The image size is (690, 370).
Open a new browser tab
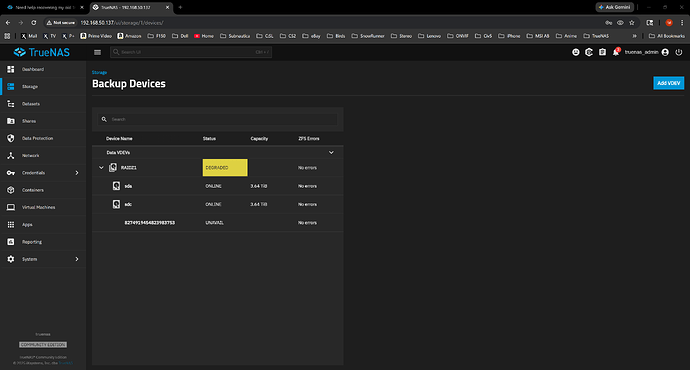180,7
